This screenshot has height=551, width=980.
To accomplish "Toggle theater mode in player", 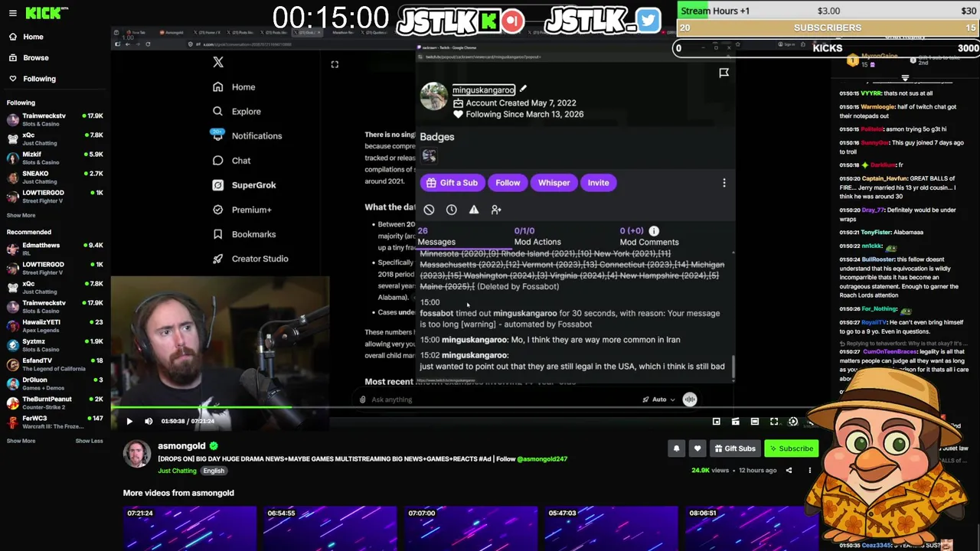I will click(x=755, y=422).
